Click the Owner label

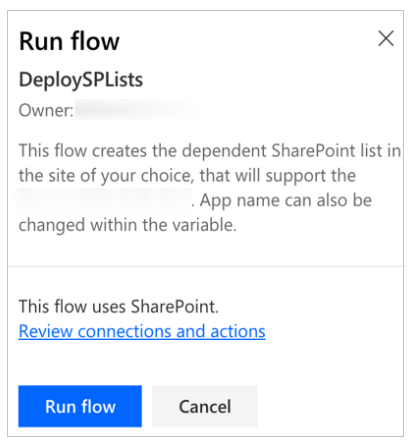click(46, 110)
